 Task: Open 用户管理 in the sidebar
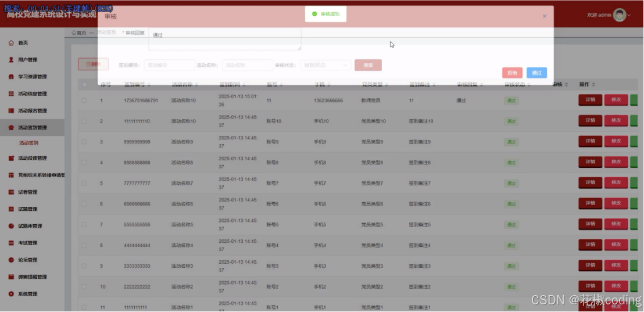27,59
